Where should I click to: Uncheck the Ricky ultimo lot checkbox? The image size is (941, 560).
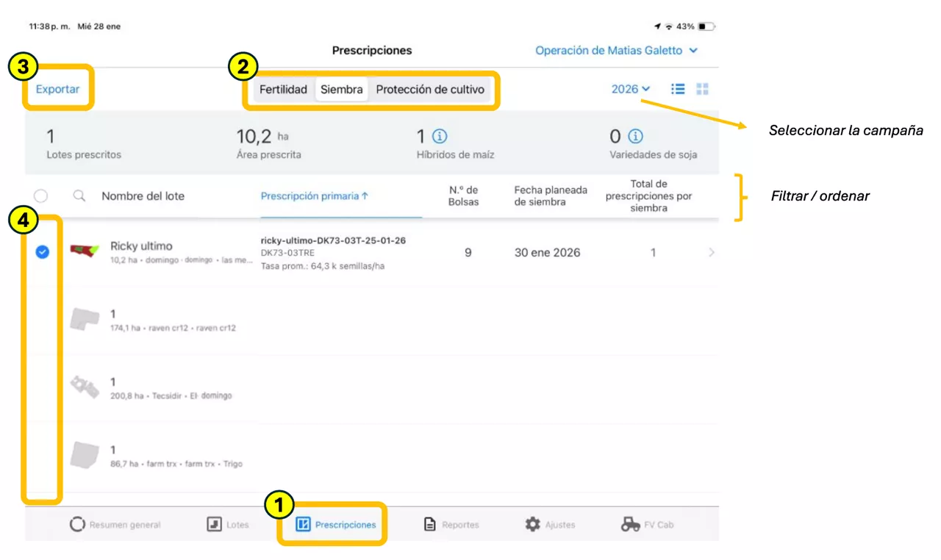click(x=43, y=252)
